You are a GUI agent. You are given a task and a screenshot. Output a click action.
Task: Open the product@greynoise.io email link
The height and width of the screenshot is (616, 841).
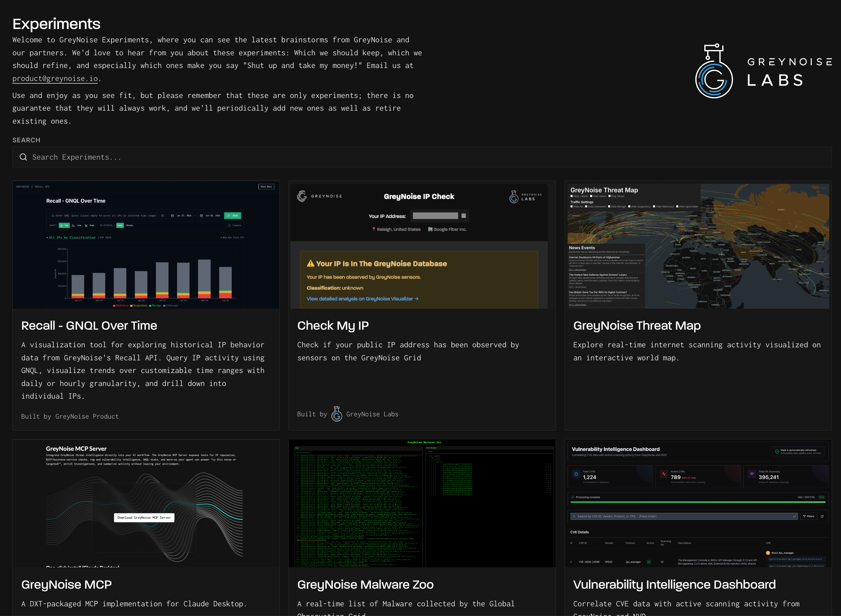coord(55,78)
